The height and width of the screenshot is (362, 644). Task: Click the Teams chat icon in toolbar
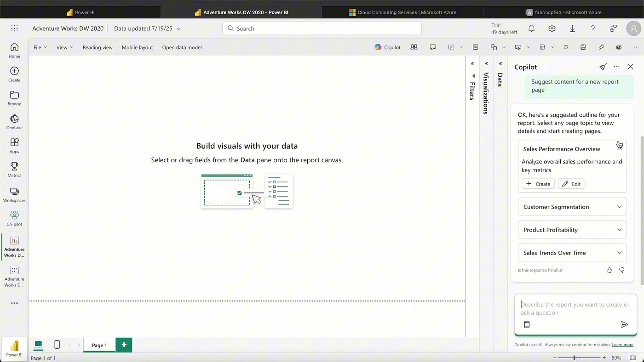(619, 47)
